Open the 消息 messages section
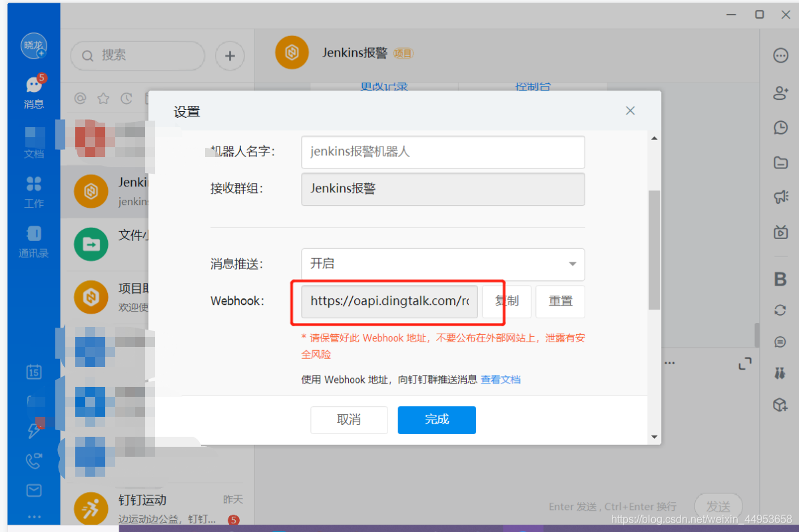 pos(34,92)
